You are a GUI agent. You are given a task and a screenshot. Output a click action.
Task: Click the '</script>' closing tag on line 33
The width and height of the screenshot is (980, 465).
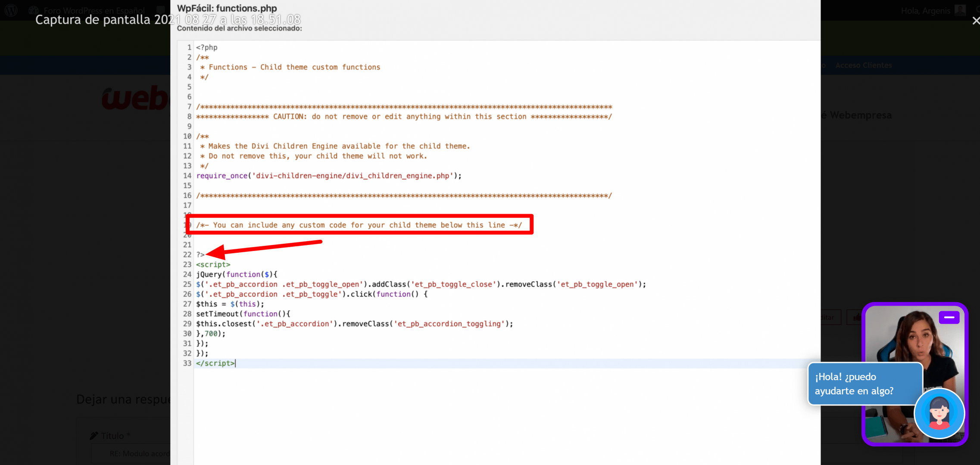pyautogui.click(x=215, y=363)
